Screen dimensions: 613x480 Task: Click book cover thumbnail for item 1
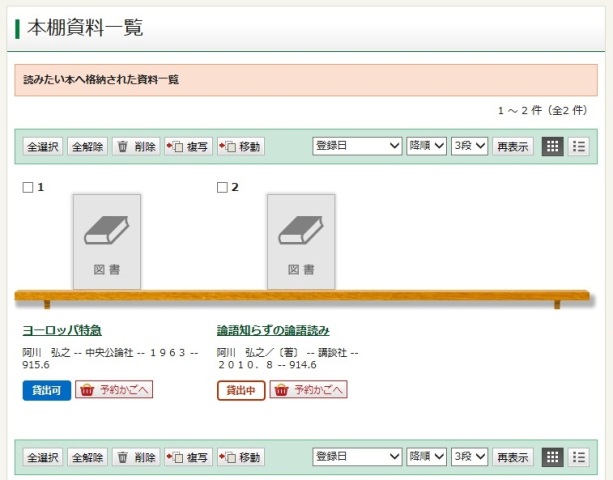(x=107, y=242)
